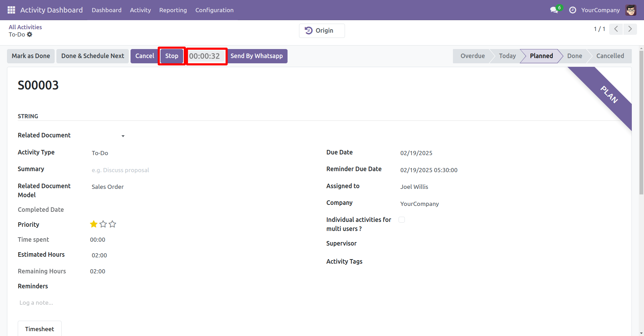This screenshot has width=644, height=336.
Task: Open the apps grid menu icon
Action: pos(11,10)
